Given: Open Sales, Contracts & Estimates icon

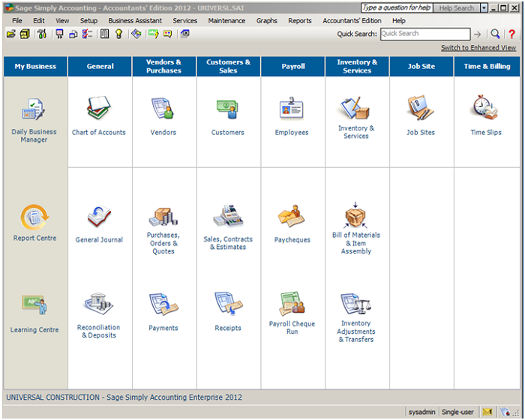Looking at the screenshot, I should point(228,216).
